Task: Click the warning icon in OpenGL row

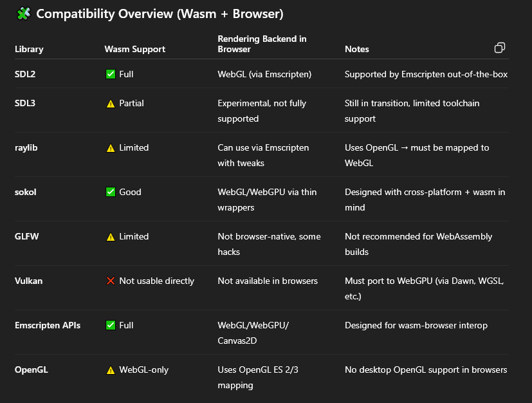Action: (x=111, y=370)
